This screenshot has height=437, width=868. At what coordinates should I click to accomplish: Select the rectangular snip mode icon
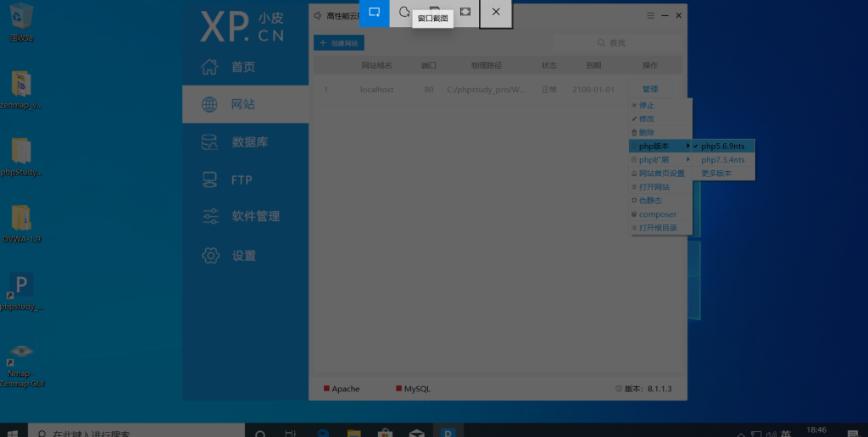374,12
